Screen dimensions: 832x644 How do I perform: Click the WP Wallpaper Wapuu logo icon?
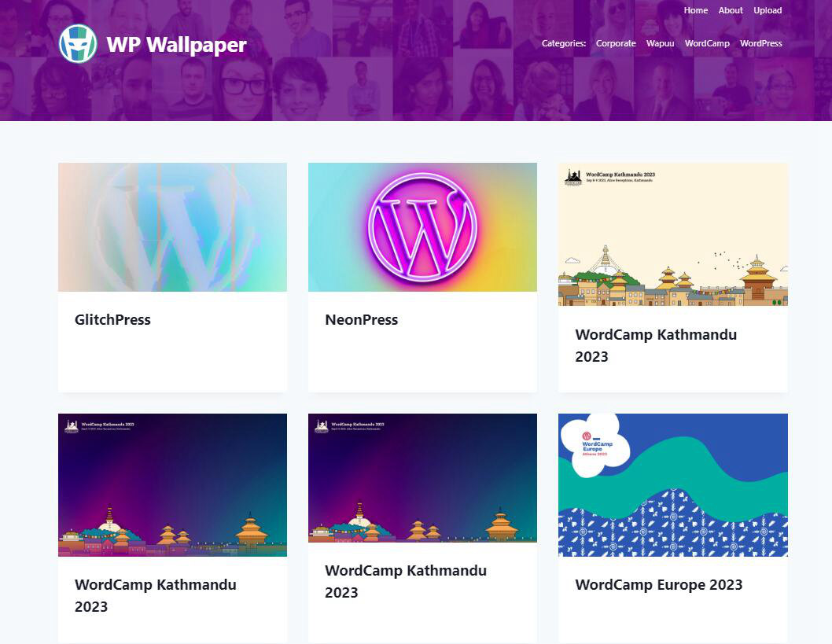(78, 43)
